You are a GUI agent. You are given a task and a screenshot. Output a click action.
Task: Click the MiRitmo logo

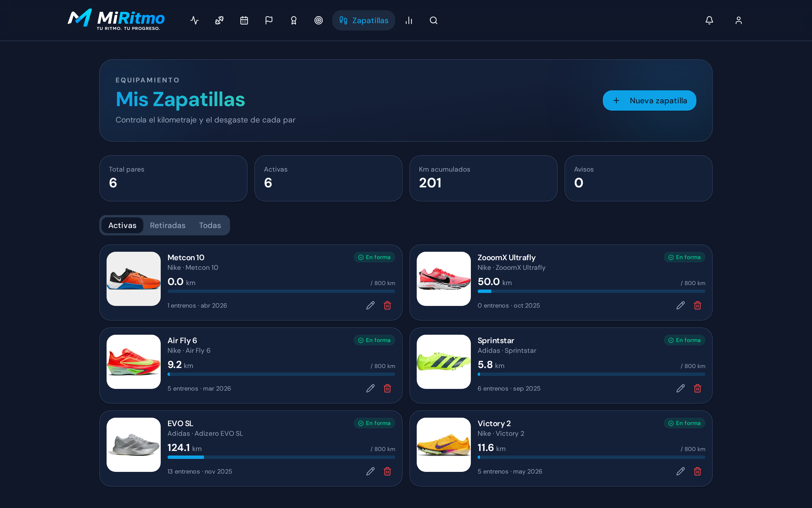(x=116, y=19)
